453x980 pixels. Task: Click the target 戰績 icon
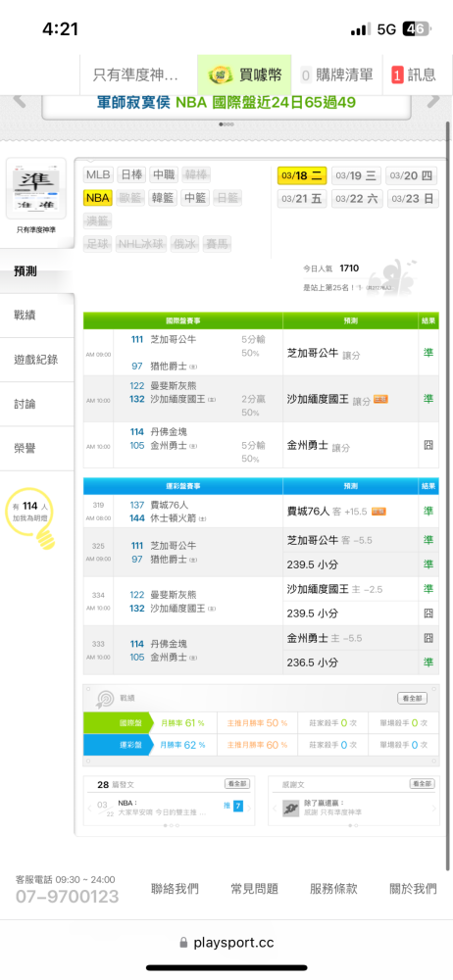[103, 698]
